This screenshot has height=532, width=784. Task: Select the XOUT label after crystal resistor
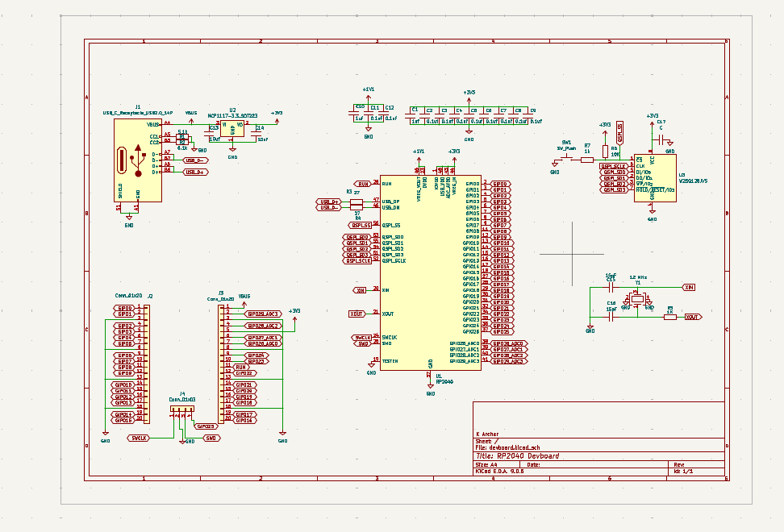691,318
